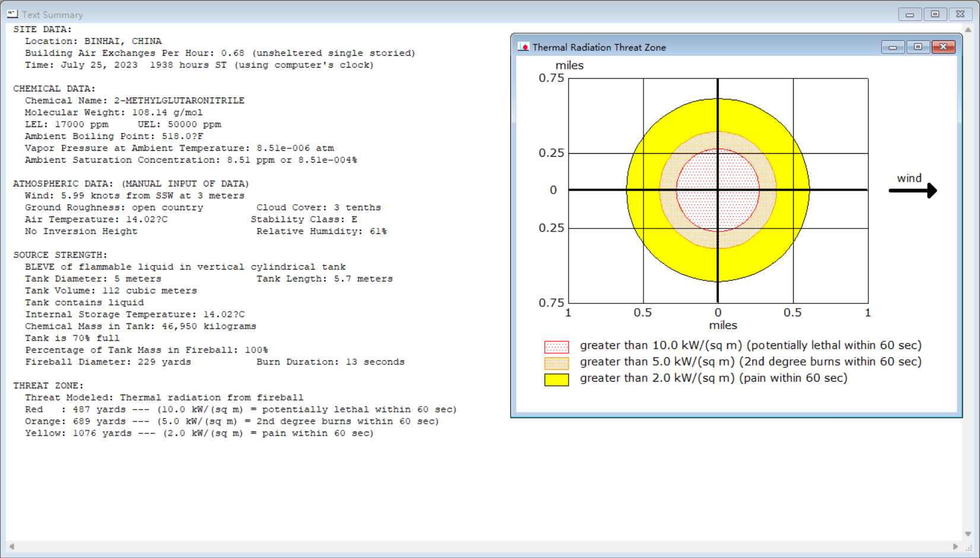Click the 'CHEMICAL DATA:' heading

tap(54, 89)
